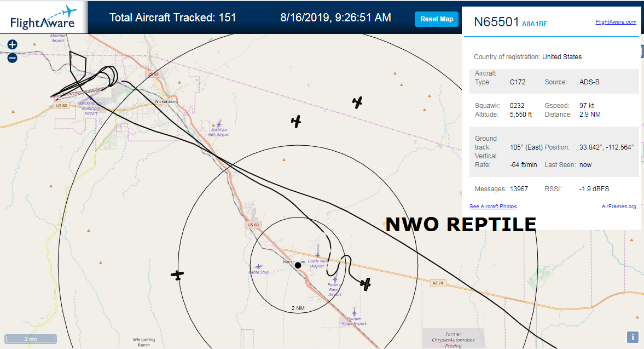644x349 pixels.
Task: Click the Distance value 2.9 NM
Action: pyautogui.click(x=590, y=115)
